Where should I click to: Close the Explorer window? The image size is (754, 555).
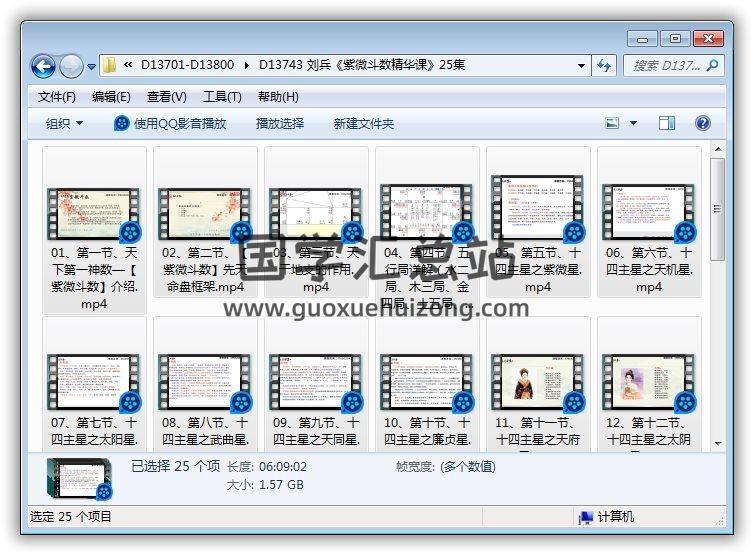[708, 38]
